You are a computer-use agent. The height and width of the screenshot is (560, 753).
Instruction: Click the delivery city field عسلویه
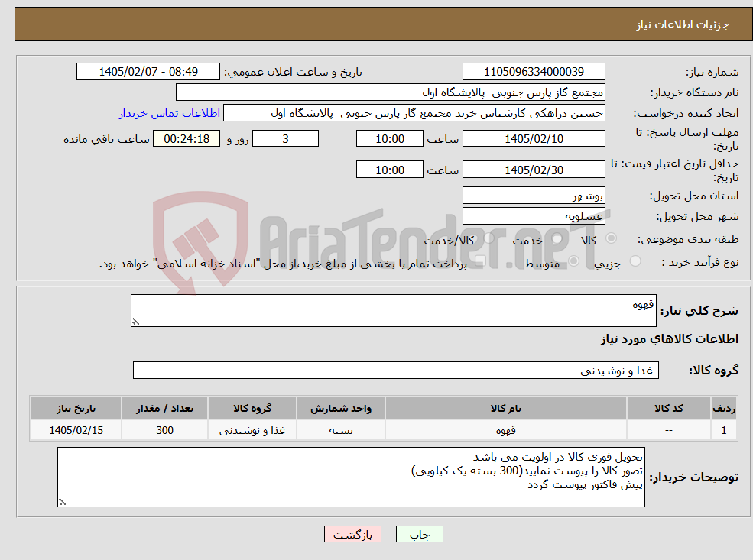534,216
